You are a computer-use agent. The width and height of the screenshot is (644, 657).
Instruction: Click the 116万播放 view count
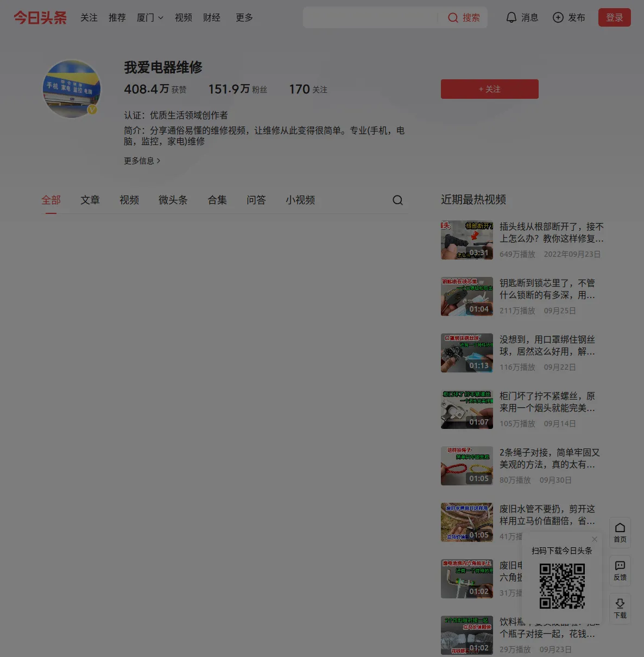[x=517, y=367]
